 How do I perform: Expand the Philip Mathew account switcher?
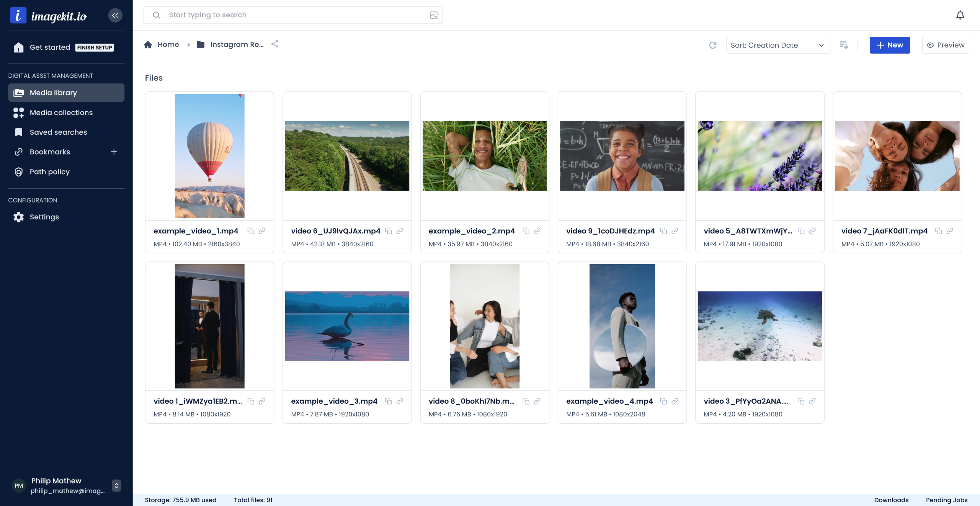click(116, 485)
